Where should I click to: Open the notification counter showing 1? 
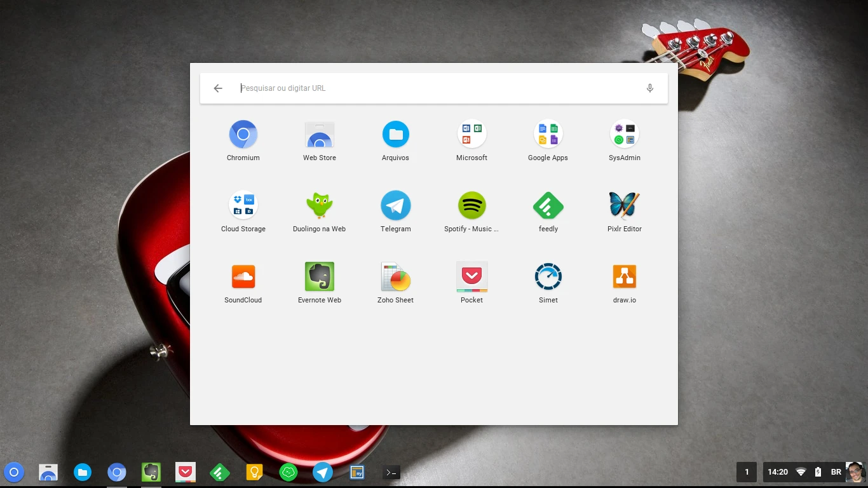tap(747, 472)
